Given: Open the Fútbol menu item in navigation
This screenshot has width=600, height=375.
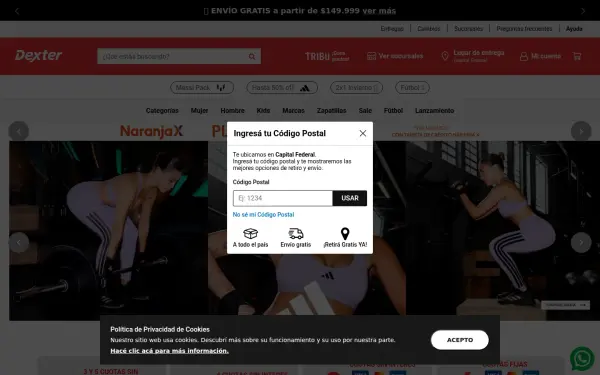Looking at the screenshot, I should point(393,111).
